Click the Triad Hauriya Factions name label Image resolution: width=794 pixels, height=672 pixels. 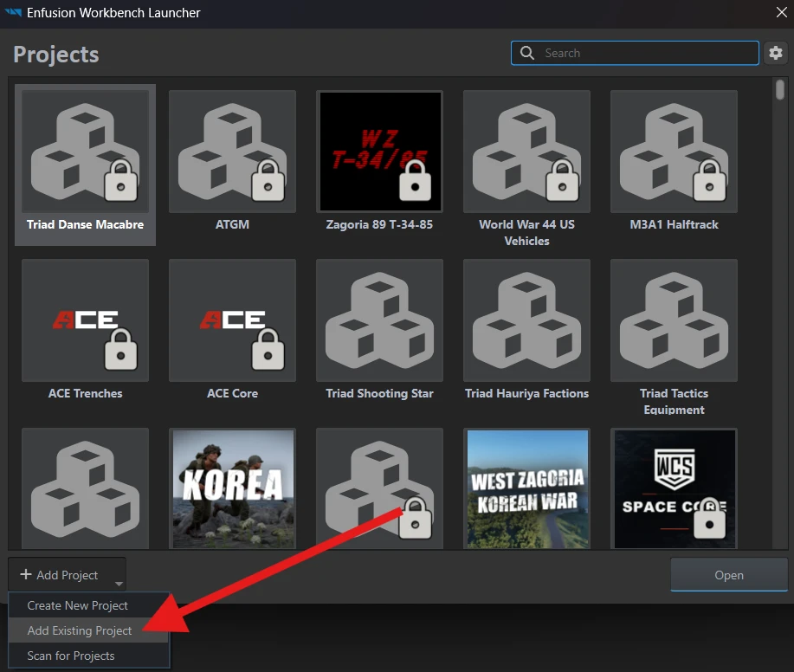526,393
